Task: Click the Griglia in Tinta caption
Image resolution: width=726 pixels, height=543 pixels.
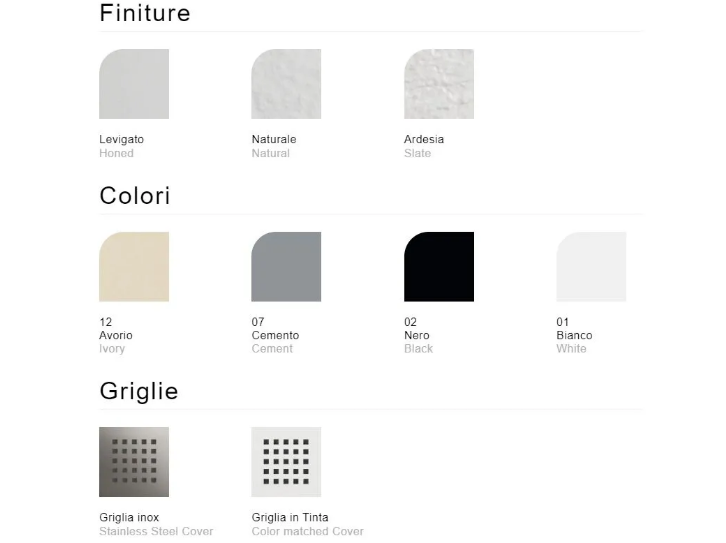Action: click(x=290, y=518)
